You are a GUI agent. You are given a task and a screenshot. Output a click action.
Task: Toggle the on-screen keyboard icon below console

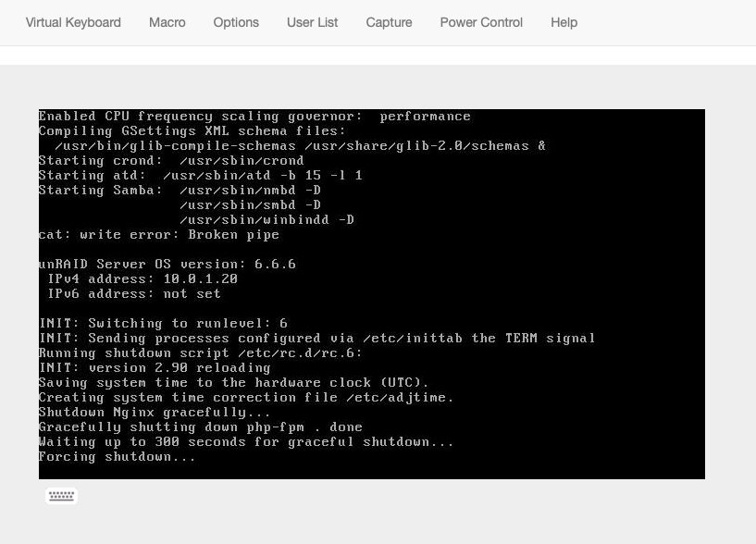pyautogui.click(x=61, y=496)
